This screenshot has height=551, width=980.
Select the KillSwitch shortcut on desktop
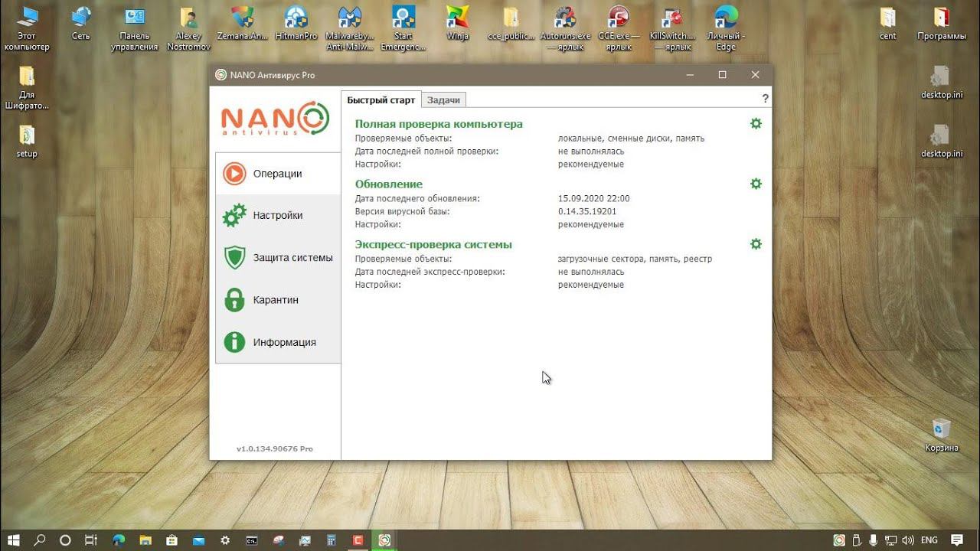672,29
